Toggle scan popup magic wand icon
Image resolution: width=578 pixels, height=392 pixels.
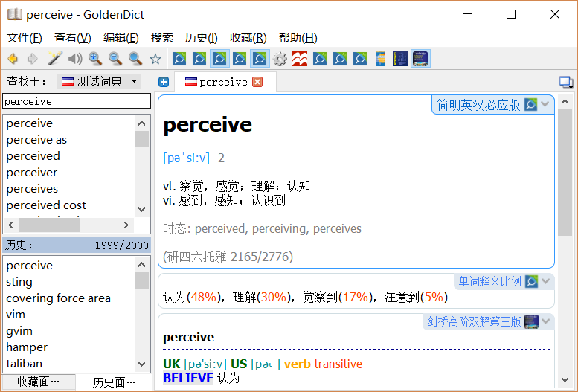(x=55, y=59)
